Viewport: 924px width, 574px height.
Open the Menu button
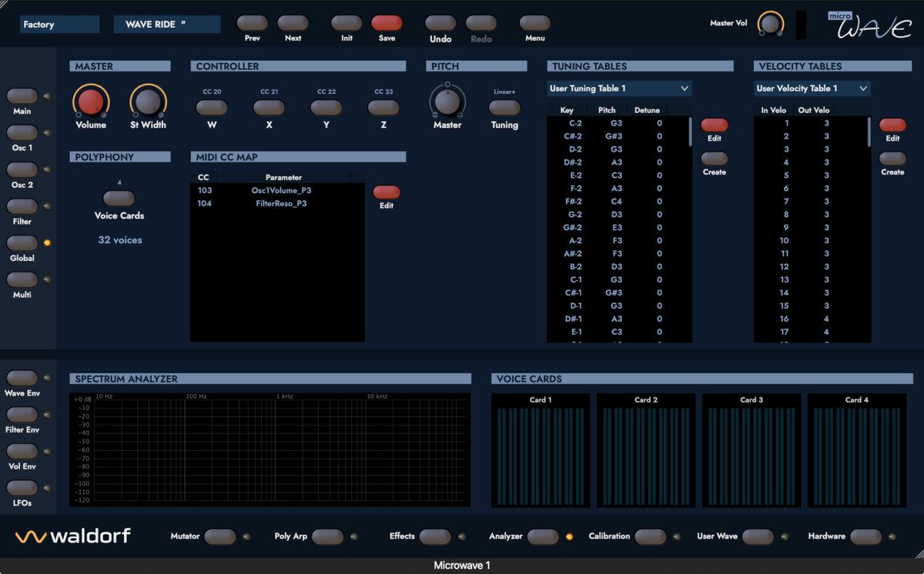[535, 23]
